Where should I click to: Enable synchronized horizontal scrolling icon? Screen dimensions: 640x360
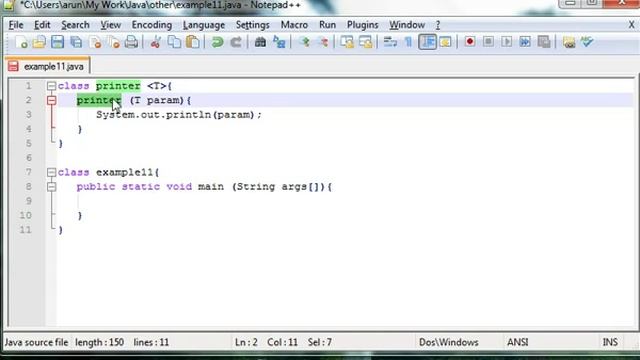(366, 42)
